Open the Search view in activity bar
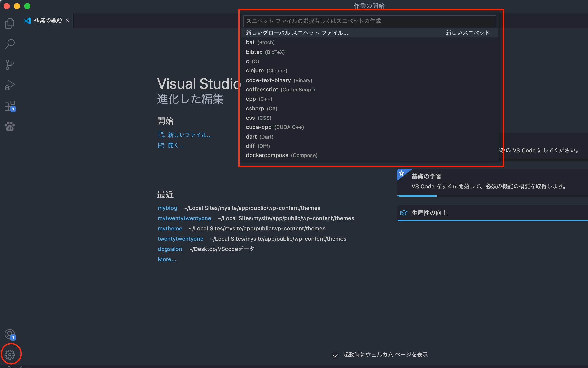This screenshot has width=588, height=368. tap(10, 44)
